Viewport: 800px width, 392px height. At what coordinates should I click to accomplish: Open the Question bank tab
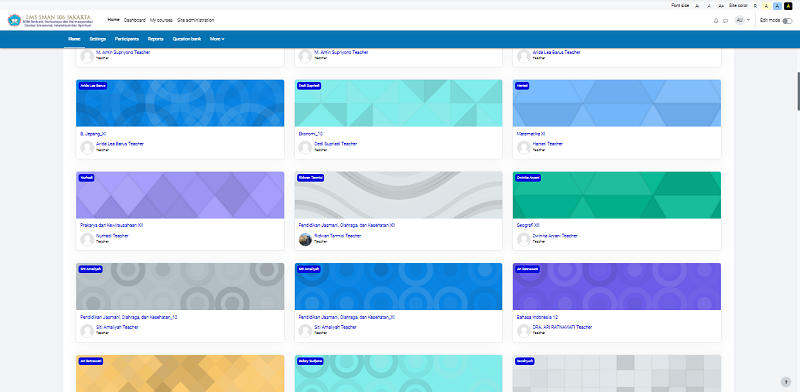pos(187,39)
